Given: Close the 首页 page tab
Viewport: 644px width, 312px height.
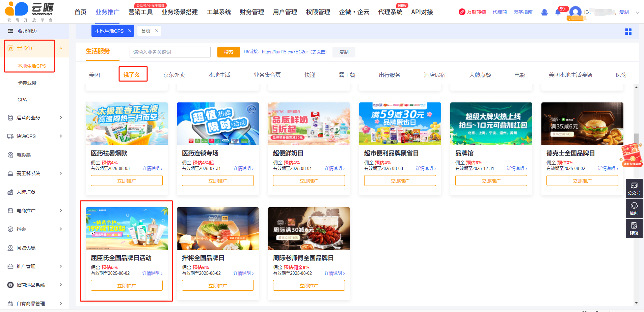Looking at the screenshot, I should (157, 31).
